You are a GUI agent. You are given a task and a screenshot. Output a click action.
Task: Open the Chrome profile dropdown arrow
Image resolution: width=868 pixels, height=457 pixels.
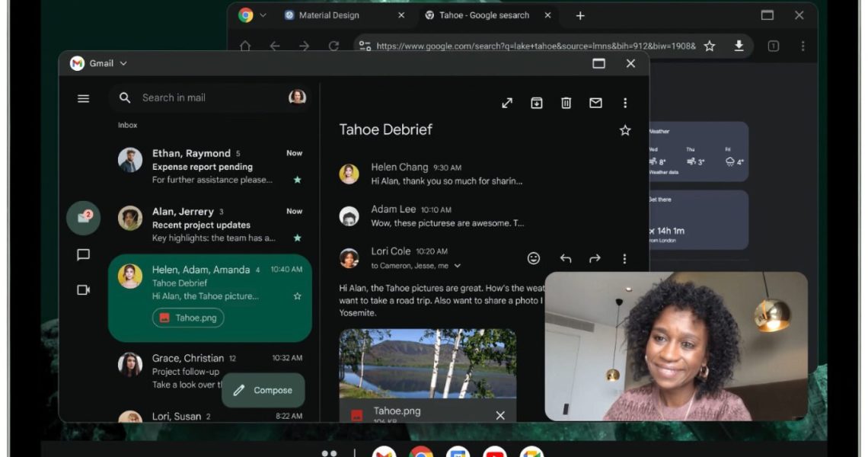click(263, 15)
